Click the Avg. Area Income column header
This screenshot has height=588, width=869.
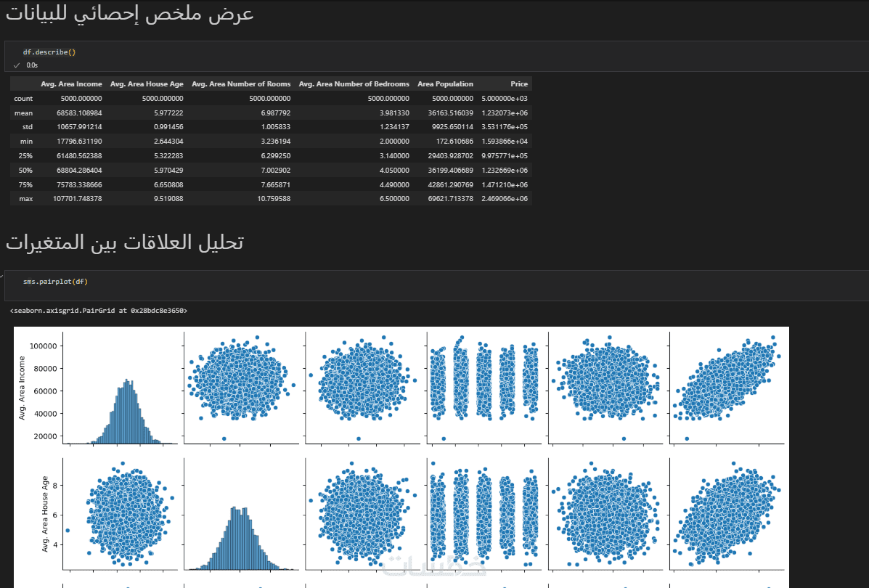pos(71,84)
